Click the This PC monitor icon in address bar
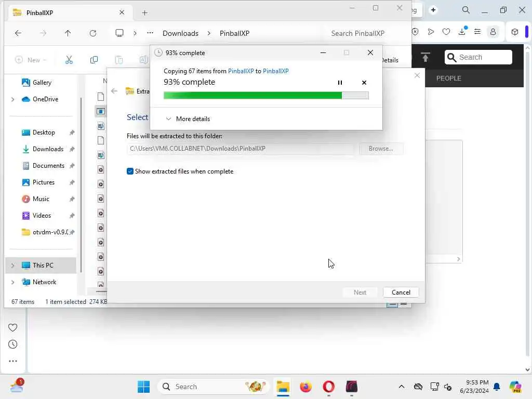532x399 pixels. click(x=119, y=33)
